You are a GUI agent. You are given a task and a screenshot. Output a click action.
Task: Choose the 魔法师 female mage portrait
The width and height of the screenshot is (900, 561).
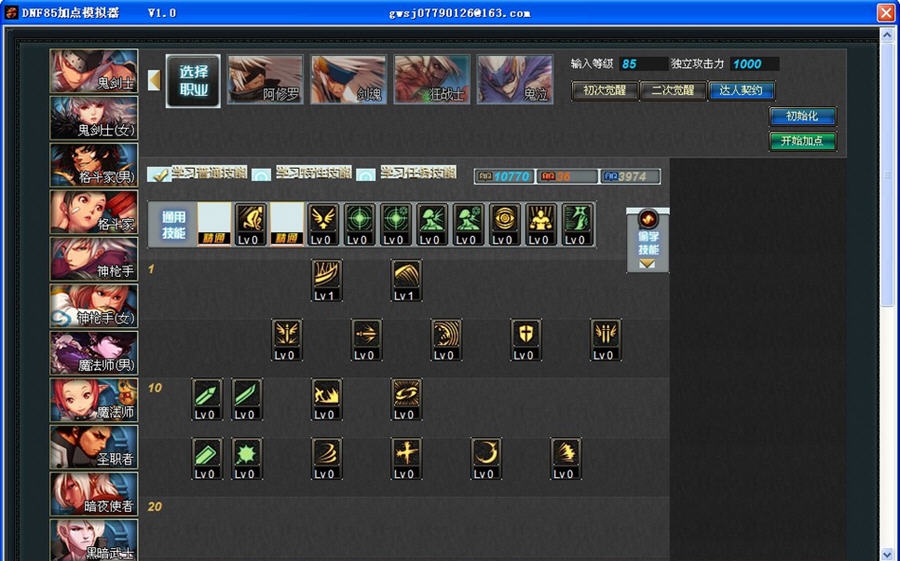tap(94, 401)
